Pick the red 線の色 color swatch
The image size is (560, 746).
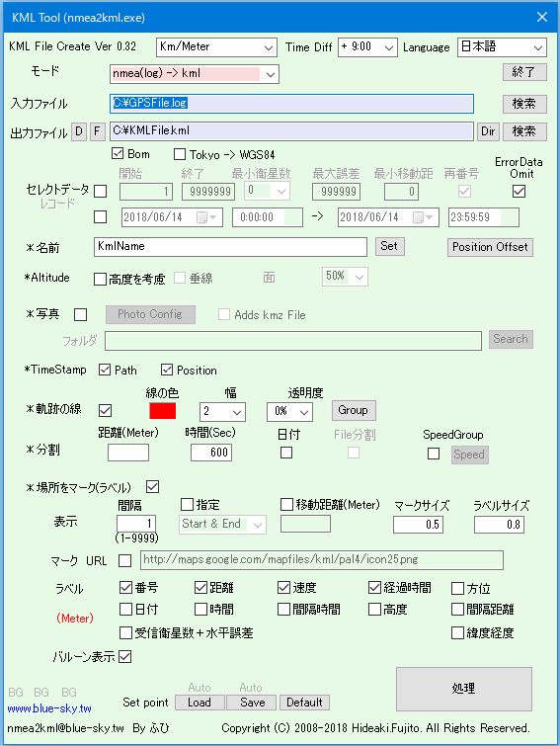(163, 411)
